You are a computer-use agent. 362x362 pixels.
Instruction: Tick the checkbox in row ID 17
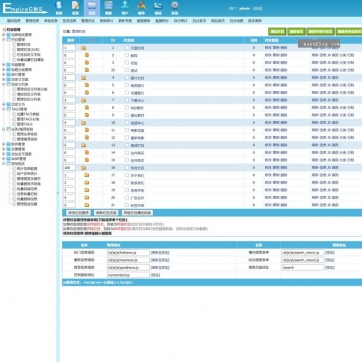tap(127, 175)
